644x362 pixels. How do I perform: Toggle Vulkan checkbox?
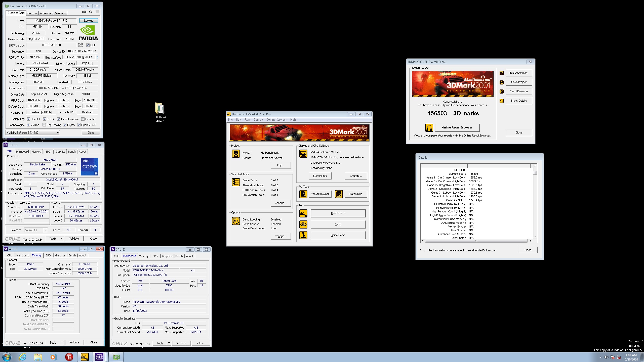click(28, 125)
